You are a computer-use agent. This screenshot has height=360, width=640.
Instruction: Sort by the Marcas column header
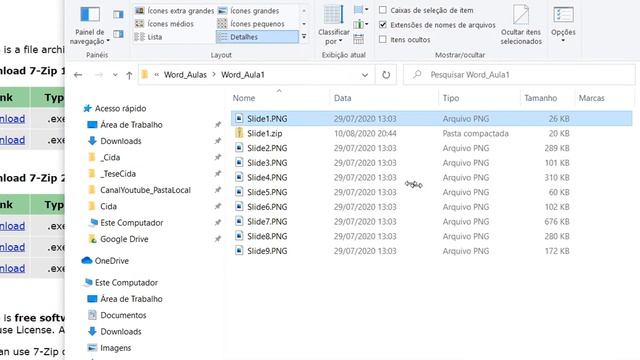tap(591, 98)
